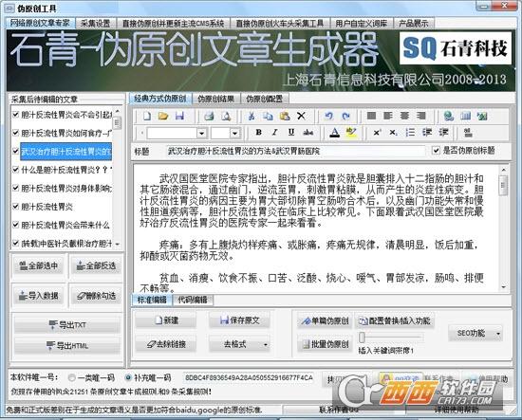Uncheck the article titled only 胆汁反流性胃炎
Screen dimensions: 522x420
[x=15, y=206]
